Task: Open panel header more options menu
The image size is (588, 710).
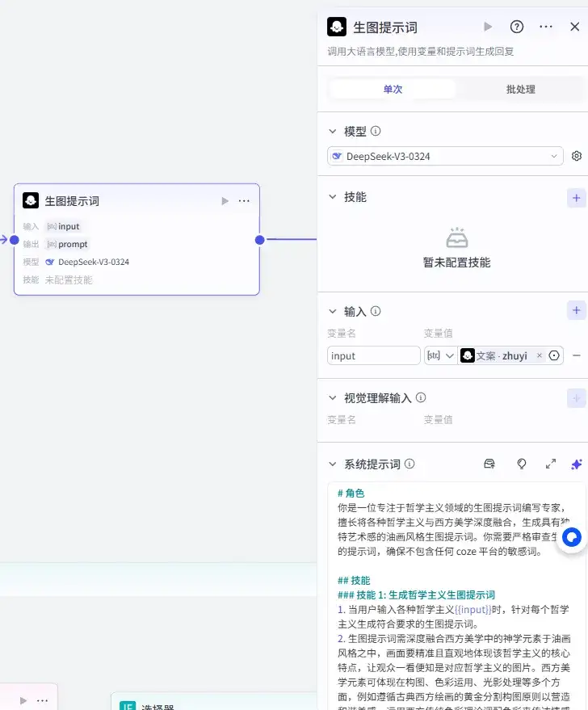Action: click(546, 27)
